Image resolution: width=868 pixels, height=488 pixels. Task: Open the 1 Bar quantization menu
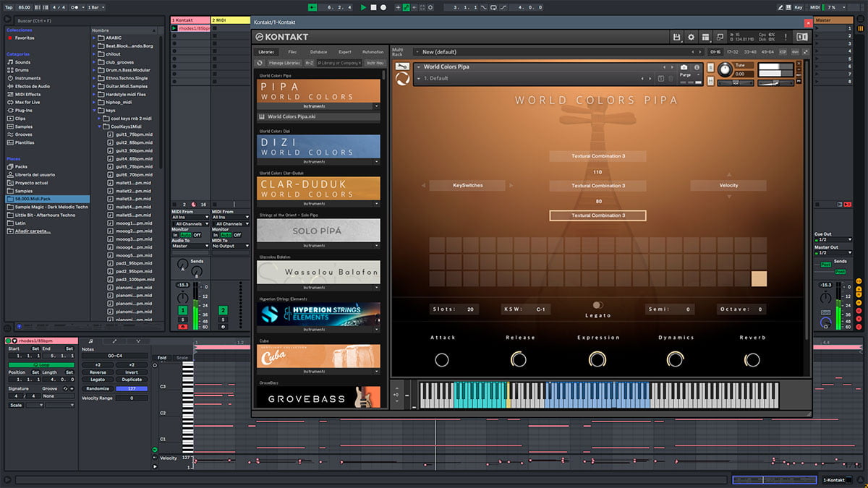point(95,7)
